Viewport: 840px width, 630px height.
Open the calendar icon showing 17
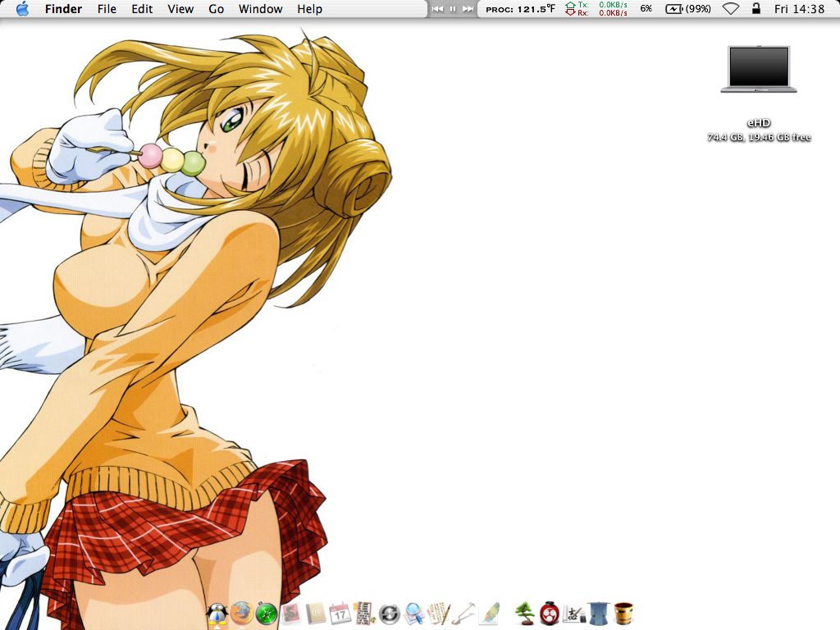pyautogui.click(x=340, y=614)
